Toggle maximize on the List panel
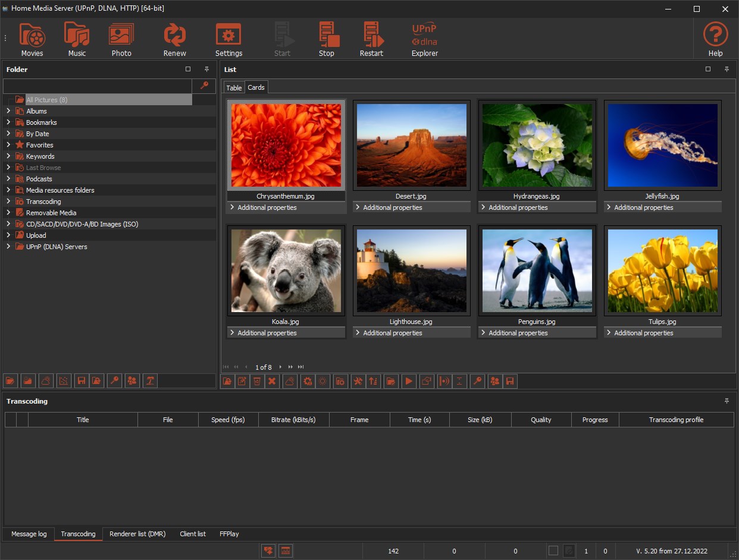The height and width of the screenshot is (560, 739). coord(708,70)
